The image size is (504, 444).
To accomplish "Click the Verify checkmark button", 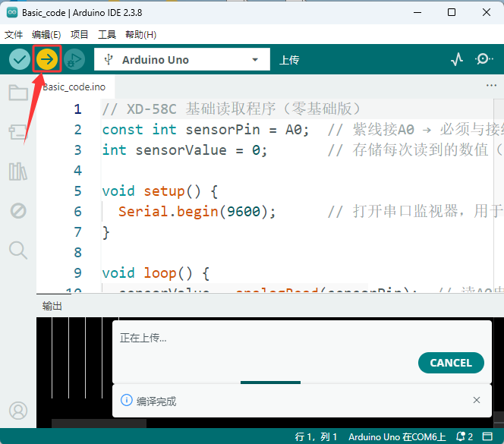I will coord(20,59).
